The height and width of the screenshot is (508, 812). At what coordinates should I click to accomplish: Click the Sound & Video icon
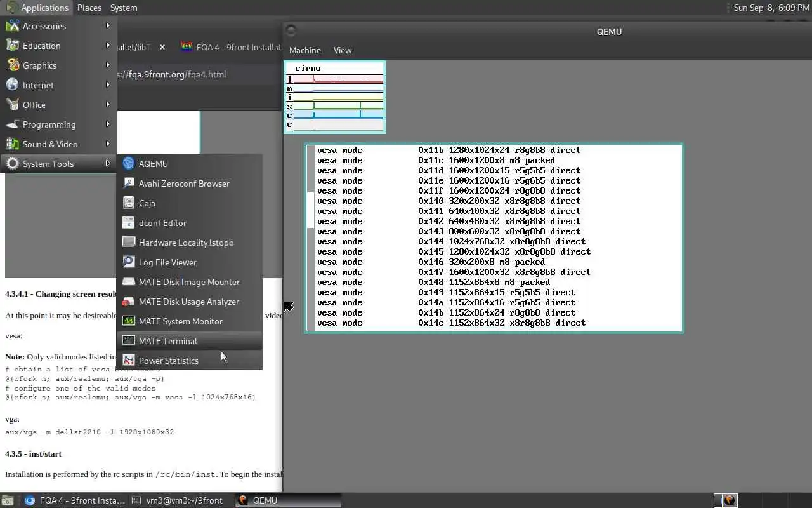point(12,144)
